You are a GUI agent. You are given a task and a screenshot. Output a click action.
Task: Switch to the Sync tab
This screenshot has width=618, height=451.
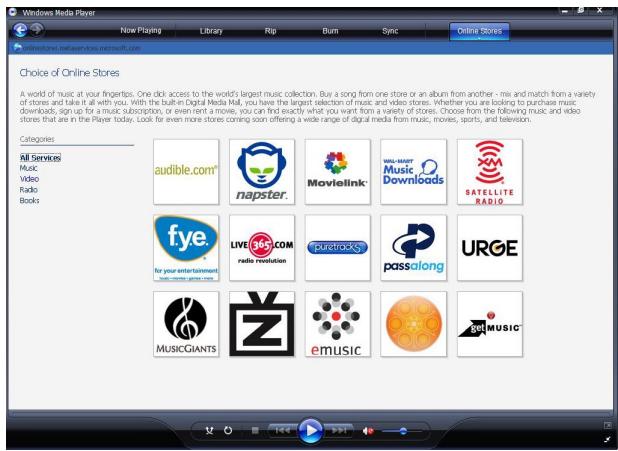[x=390, y=31]
